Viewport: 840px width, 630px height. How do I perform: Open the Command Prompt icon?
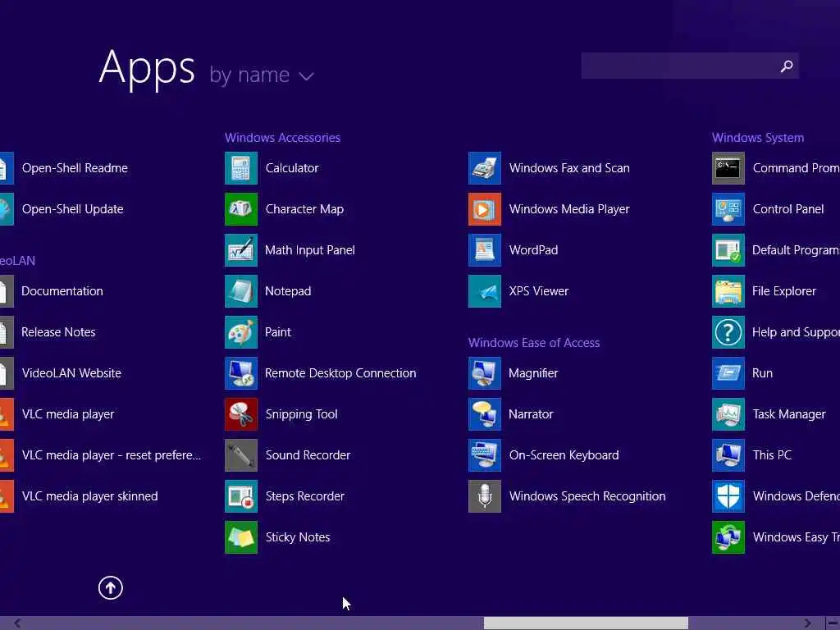coord(728,168)
